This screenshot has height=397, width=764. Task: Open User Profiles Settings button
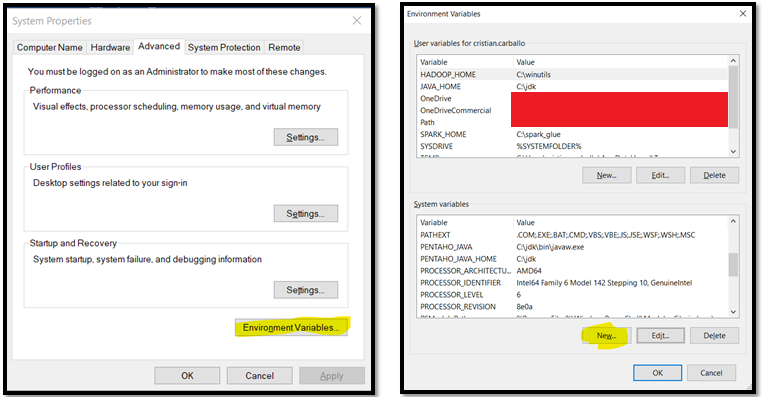click(x=306, y=213)
